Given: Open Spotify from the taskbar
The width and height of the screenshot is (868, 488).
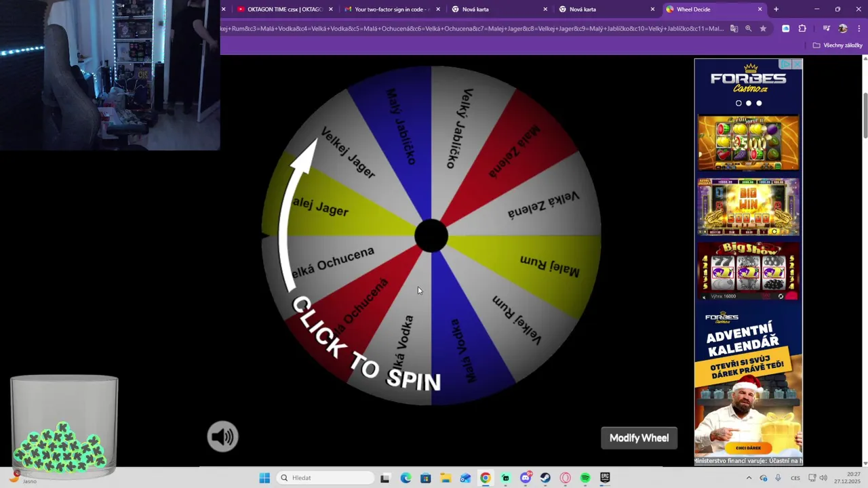Looking at the screenshot, I should (585, 478).
